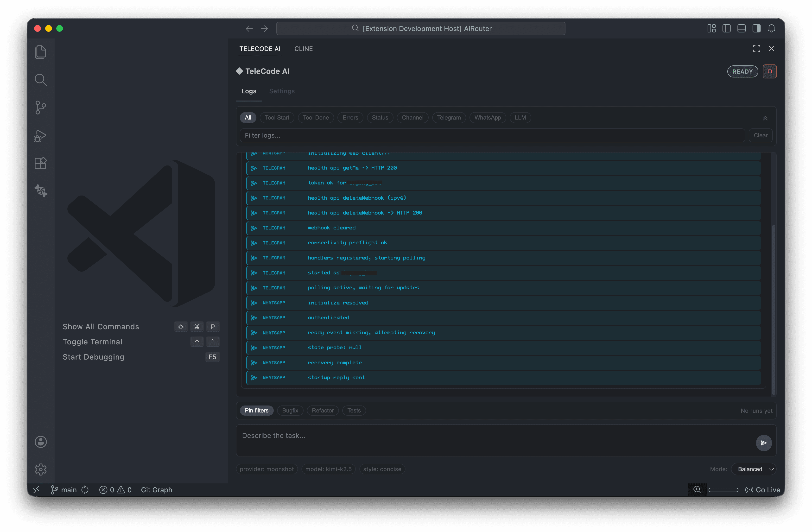Screen dimensions: 812x532
Task: Open the Source Control view
Action: click(41, 108)
